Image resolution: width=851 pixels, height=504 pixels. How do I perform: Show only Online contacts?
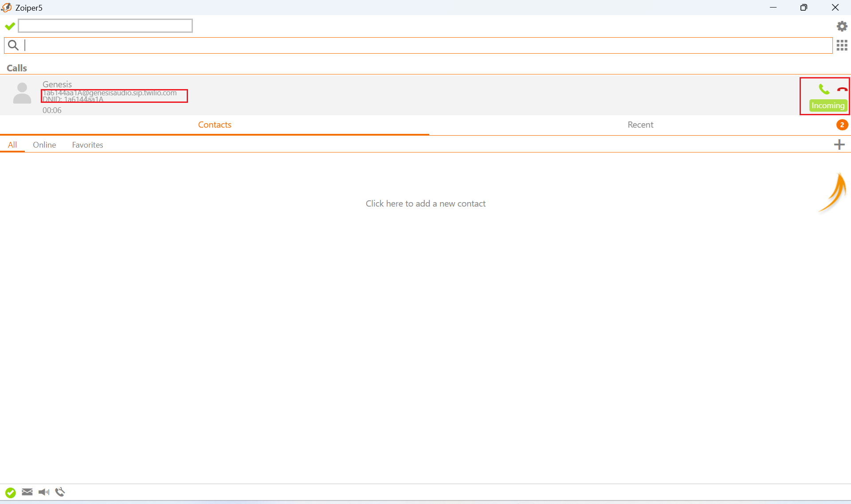coord(44,145)
